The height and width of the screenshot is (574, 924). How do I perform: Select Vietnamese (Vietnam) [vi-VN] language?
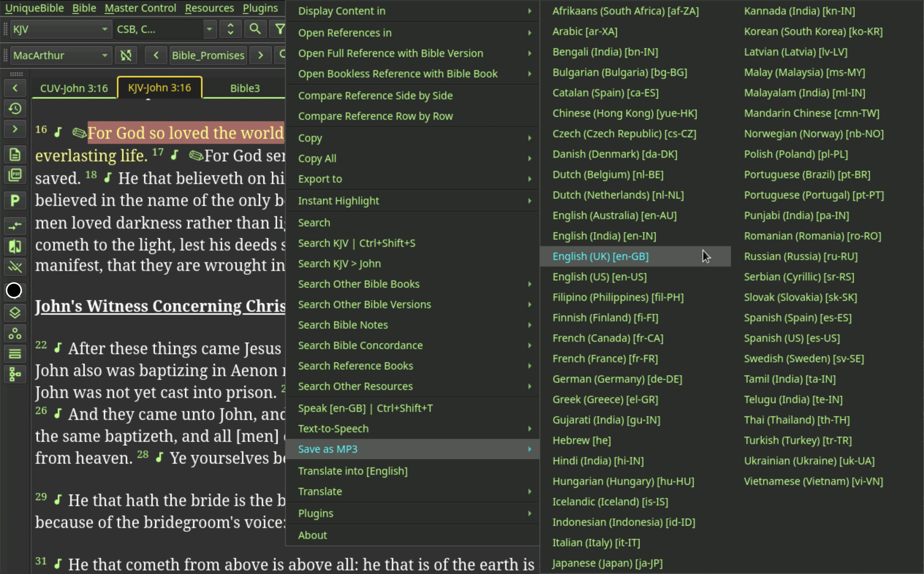click(814, 481)
